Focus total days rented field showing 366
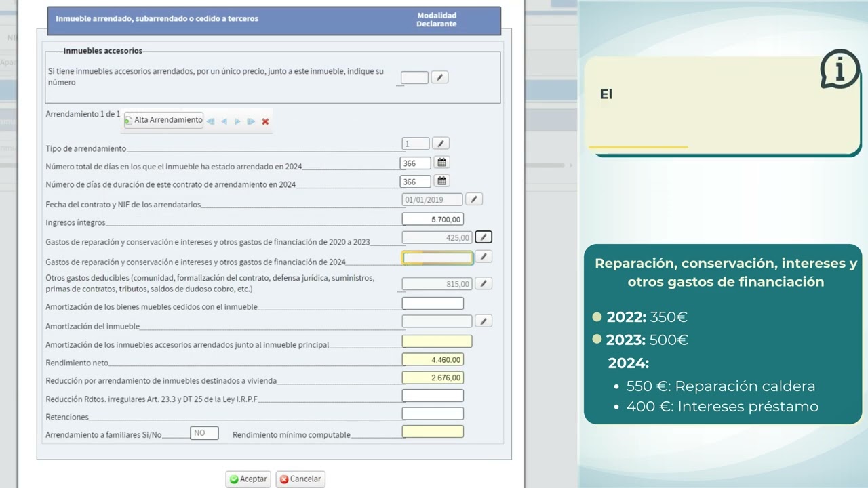Screen dimensions: 868x488 click(x=416, y=163)
